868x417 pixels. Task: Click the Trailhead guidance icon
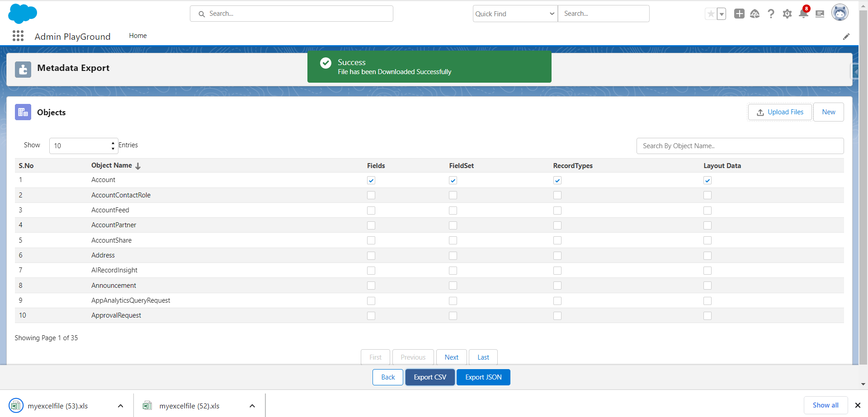[x=755, y=14]
